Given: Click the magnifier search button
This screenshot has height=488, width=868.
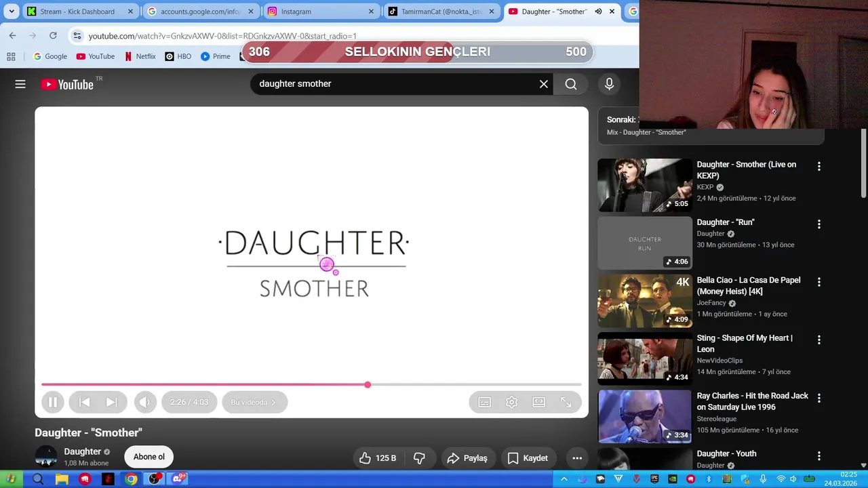Looking at the screenshot, I should (x=571, y=84).
